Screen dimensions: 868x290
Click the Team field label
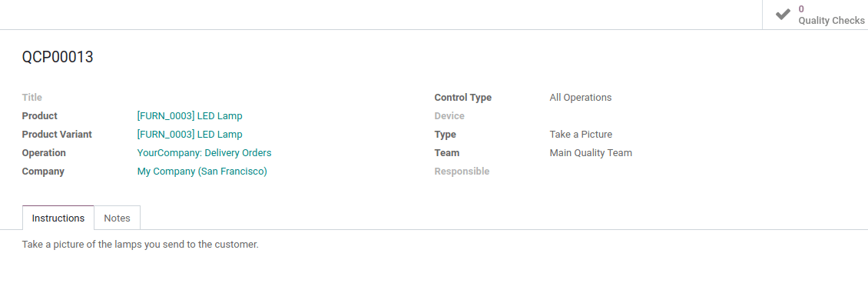tap(447, 152)
